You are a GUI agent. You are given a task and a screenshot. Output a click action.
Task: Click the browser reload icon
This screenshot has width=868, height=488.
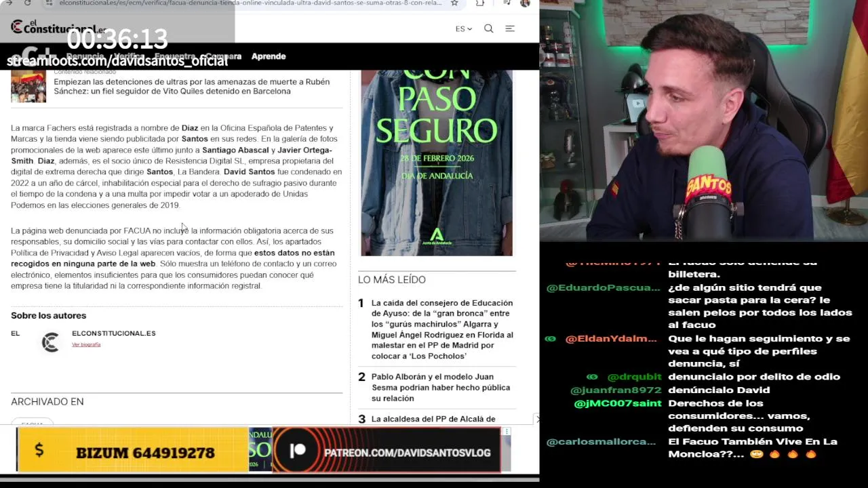(x=27, y=3)
